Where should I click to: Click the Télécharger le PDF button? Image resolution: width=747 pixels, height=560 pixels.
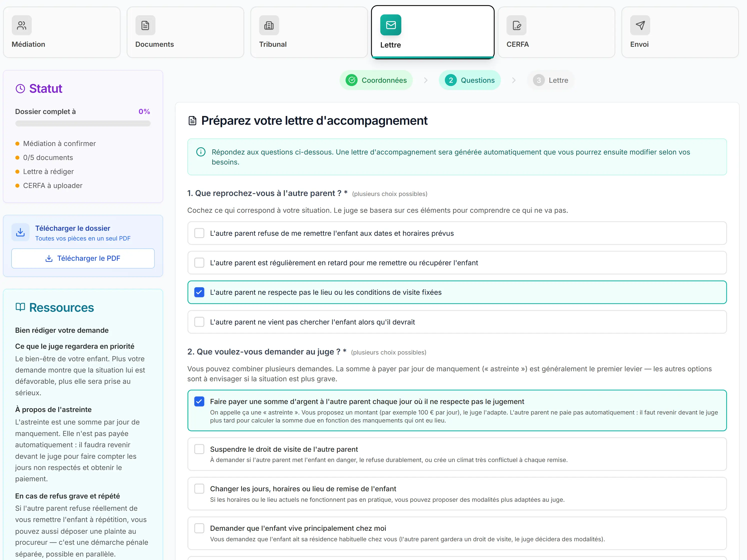point(83,258)
